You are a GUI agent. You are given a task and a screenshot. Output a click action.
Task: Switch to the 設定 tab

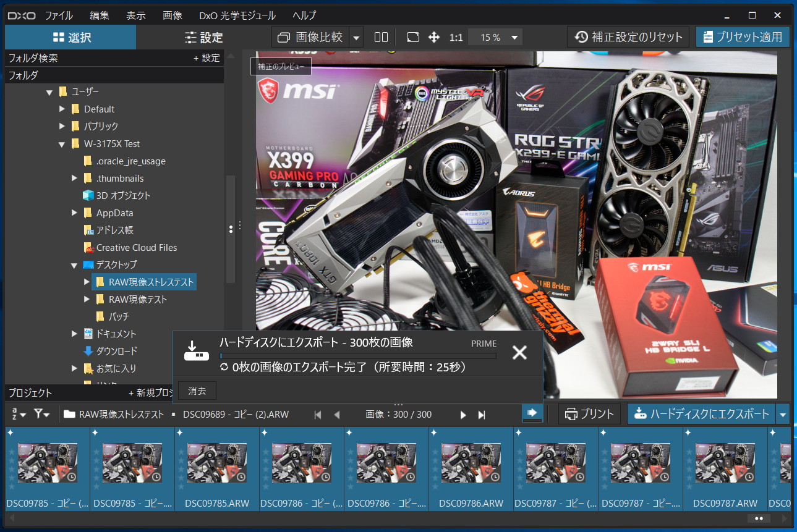tap(204, 37)
